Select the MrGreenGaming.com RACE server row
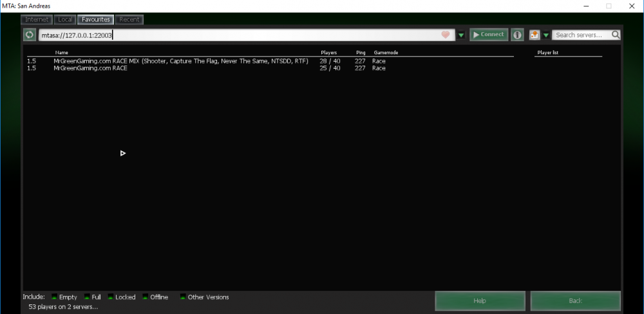The width and height of the screenshot is (644, 314). point(270,68)
